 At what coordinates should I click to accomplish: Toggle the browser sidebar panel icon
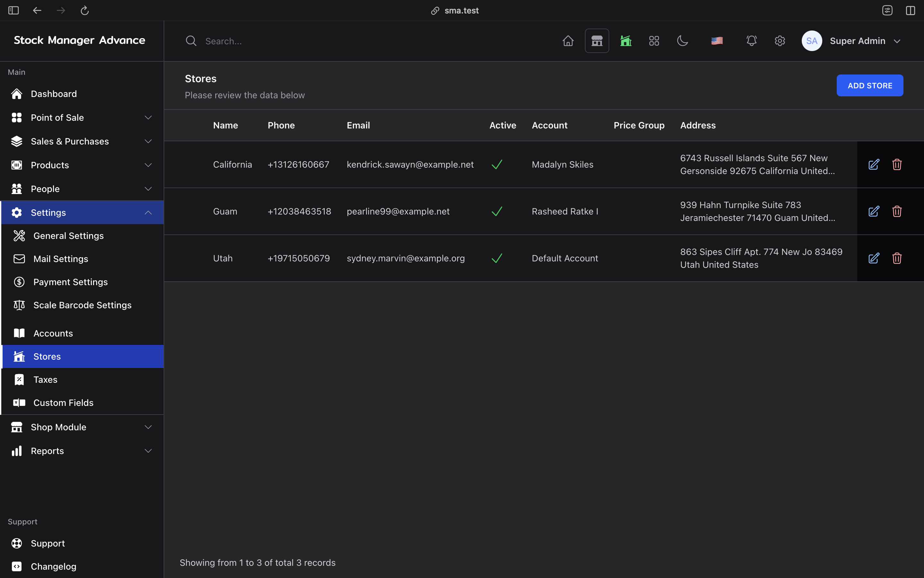tap(13, 10)
